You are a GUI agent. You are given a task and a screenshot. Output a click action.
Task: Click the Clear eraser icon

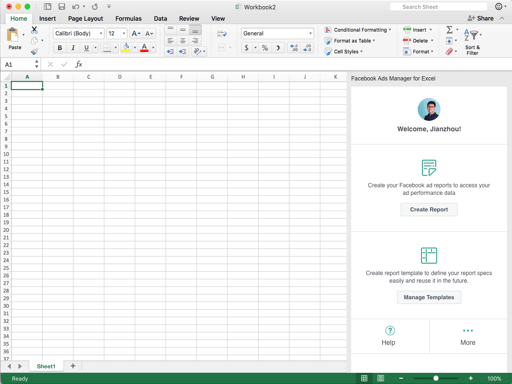tap(449, 51)
